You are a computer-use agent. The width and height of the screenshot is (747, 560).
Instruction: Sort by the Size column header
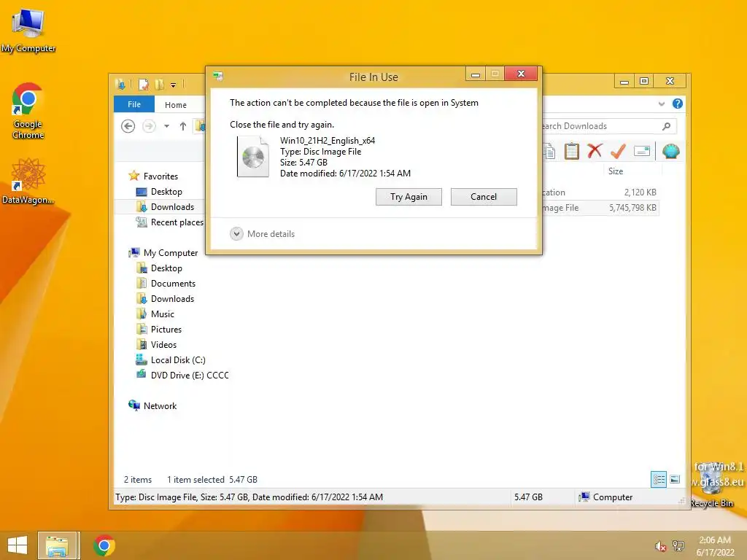616,171
